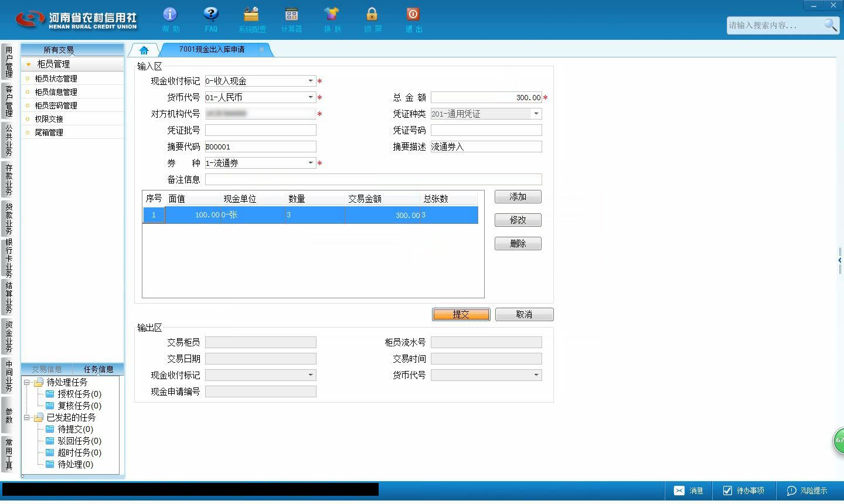Click the 提交 submit button

pos(461,315)
